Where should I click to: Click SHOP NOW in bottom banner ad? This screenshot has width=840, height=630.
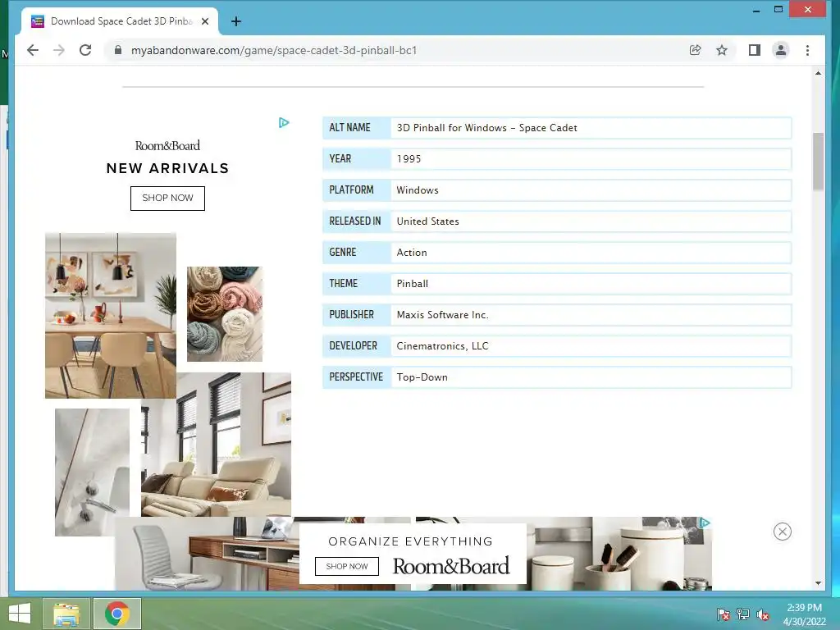click(347, 566)
